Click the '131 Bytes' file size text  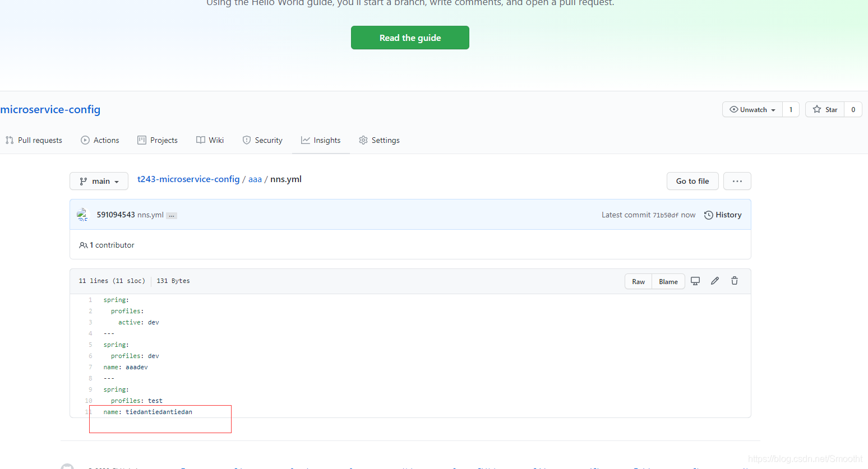click(173, 281)
